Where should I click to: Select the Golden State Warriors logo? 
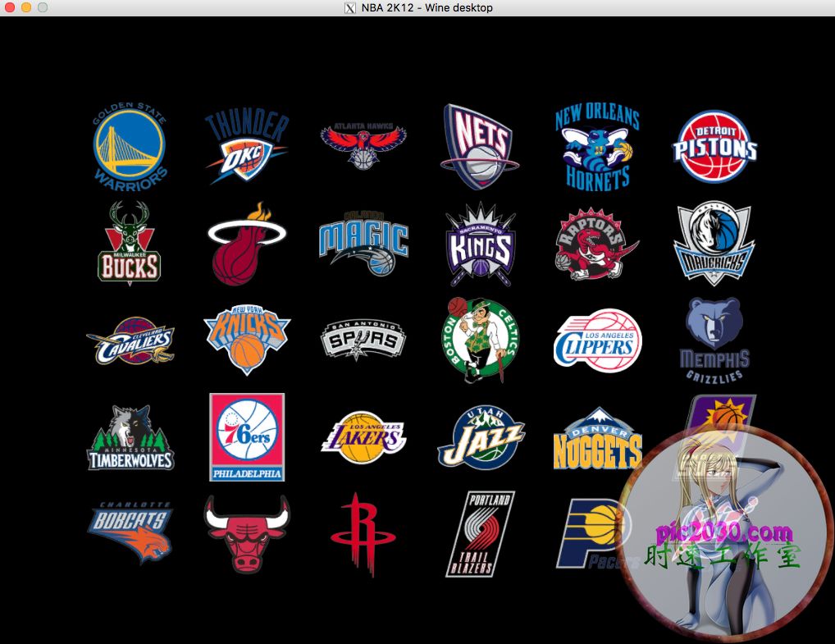point(131,144)
